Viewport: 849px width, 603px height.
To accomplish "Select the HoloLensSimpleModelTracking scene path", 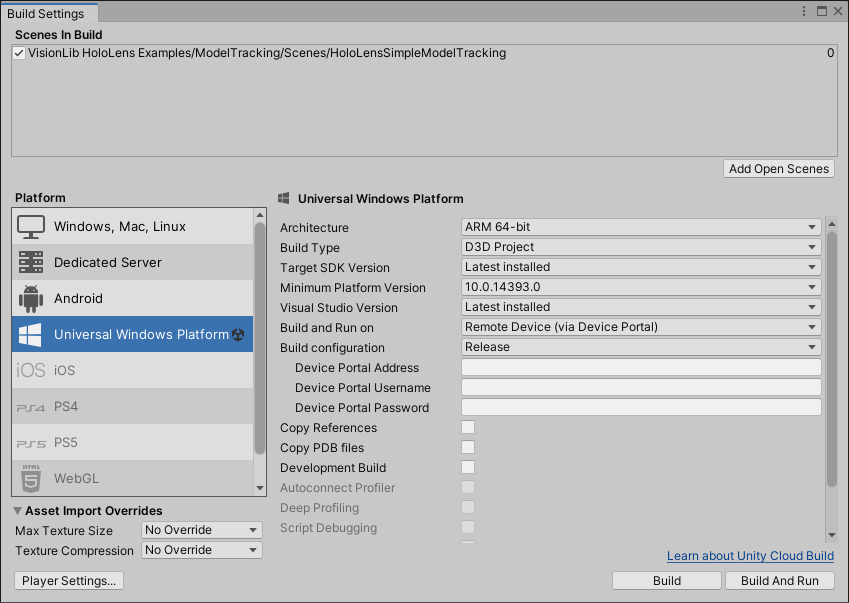I will (267, 53).
